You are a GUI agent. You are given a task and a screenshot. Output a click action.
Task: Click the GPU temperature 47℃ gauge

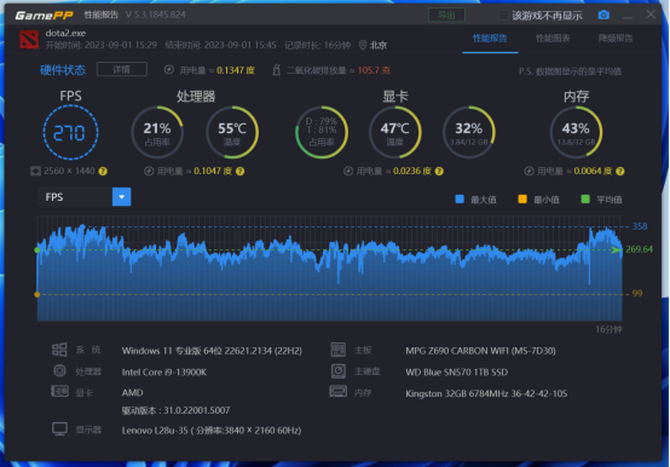pyautogui.click(x=395, y=132)
